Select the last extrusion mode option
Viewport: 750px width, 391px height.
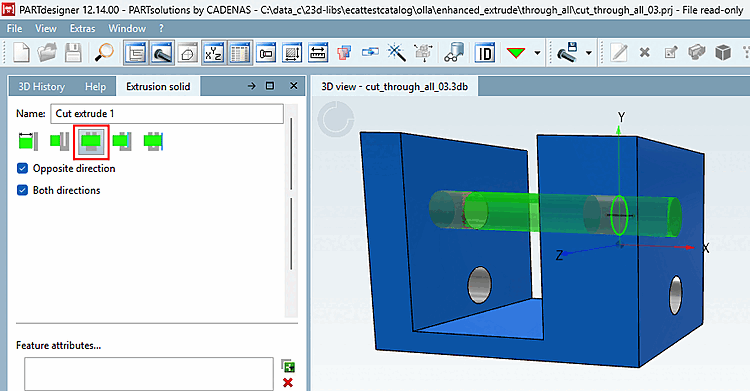coord(154,142)
